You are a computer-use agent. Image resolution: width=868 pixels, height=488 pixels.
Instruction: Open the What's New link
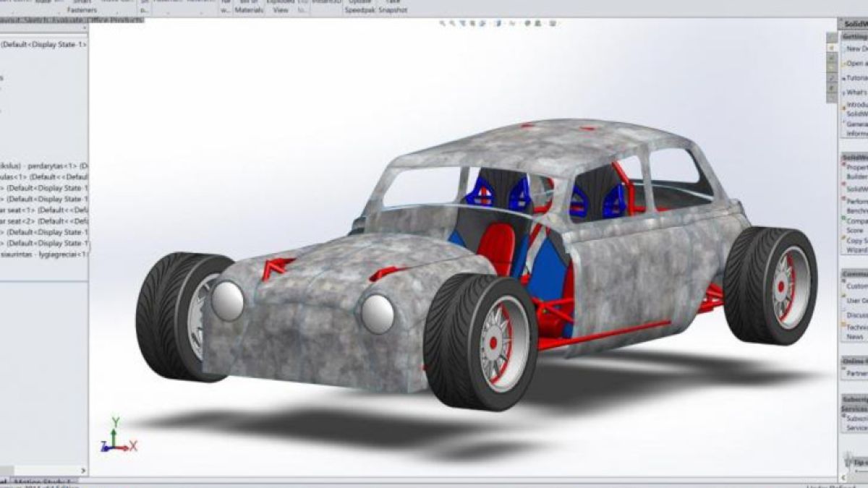pyautogui.click(x=855, y=93)
